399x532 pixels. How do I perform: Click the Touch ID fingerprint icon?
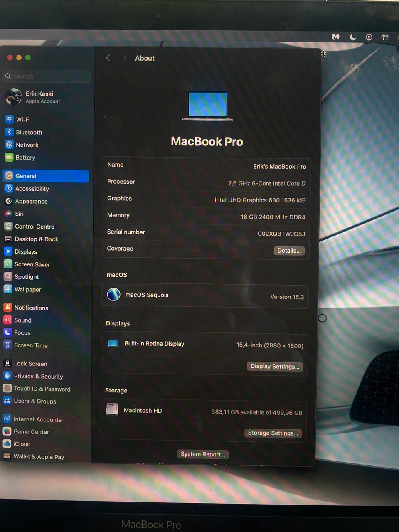7,388
